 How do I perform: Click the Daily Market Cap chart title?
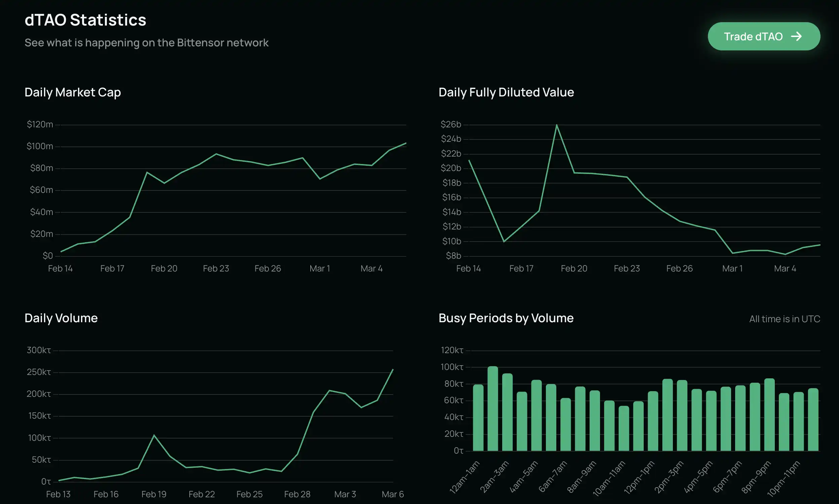pos(73,92)
